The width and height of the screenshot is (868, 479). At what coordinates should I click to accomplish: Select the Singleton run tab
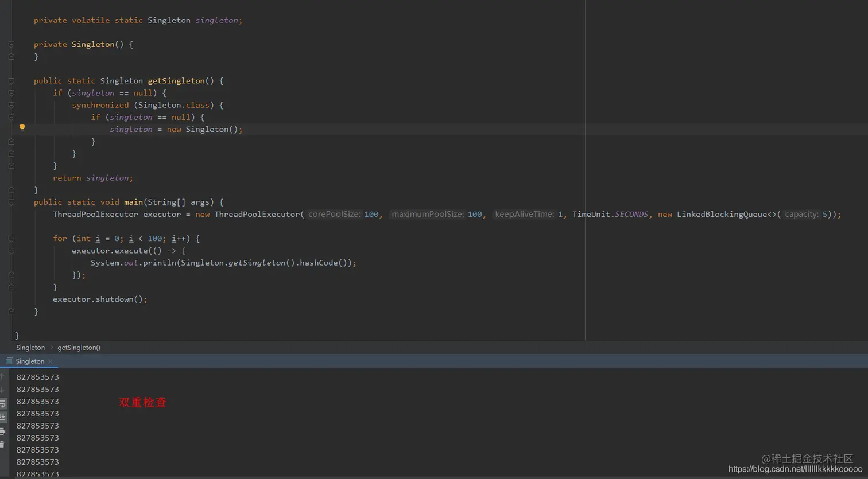click(29, 361)
